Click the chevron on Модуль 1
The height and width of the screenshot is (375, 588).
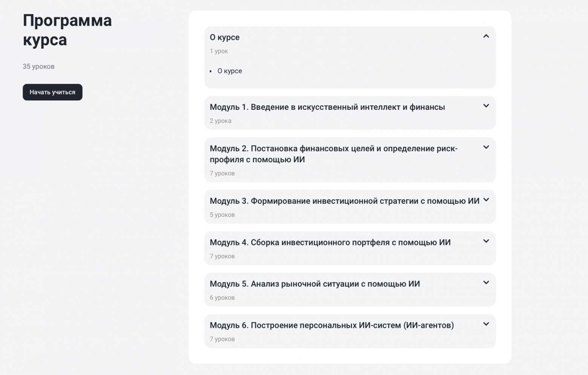[486, 106]
